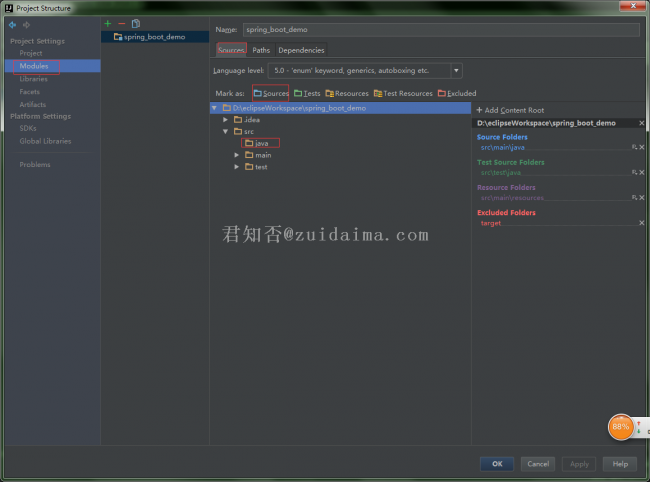Remove the D:\eclipseWorkspace content root with X
The height and width of the screenshot is (482, 650).
(642, 122)
